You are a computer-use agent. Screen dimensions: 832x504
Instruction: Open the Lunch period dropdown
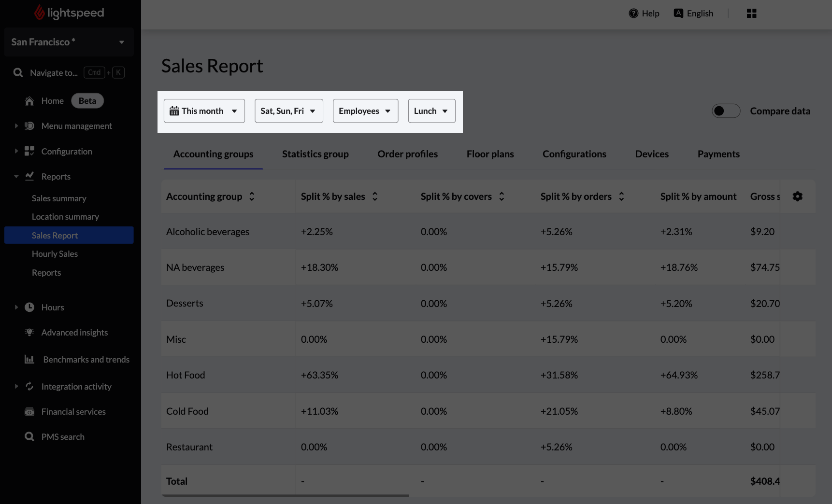pos(432,111)
